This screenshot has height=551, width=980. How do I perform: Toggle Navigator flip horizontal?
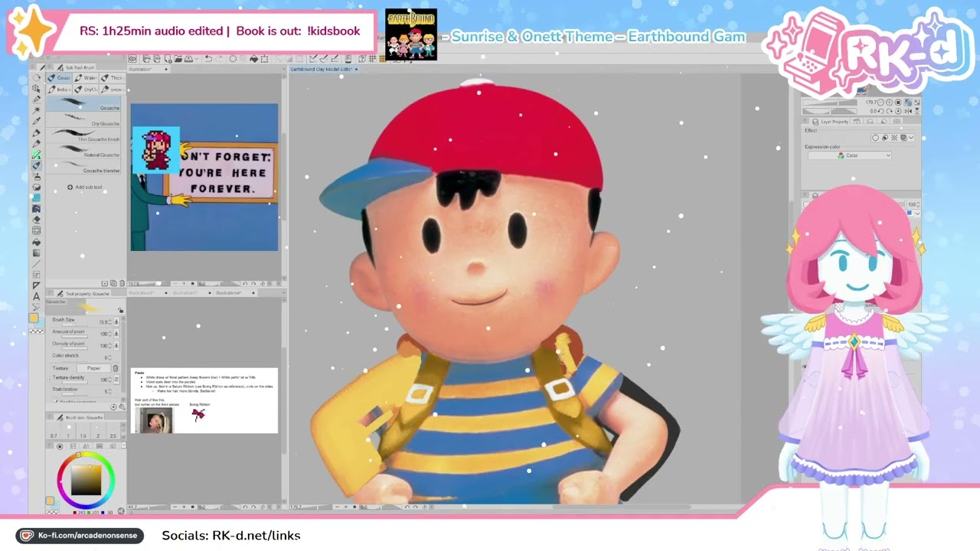(909, 111)
